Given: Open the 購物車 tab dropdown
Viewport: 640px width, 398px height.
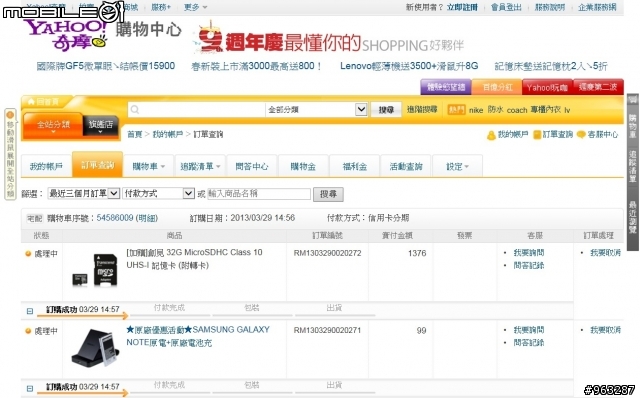Looking at the screenshot, I should [149, 166].
